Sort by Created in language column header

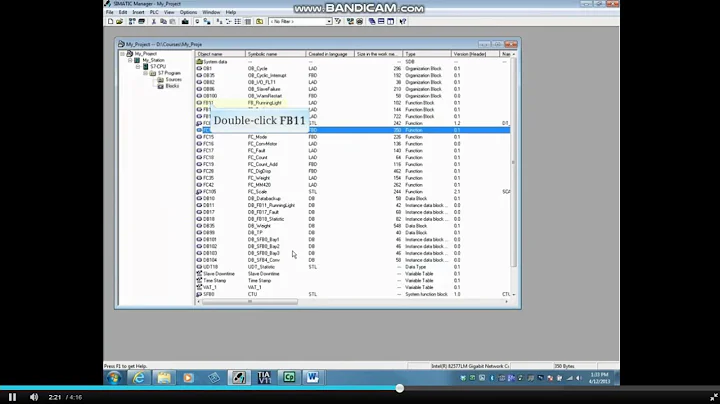tap(330, 54)
